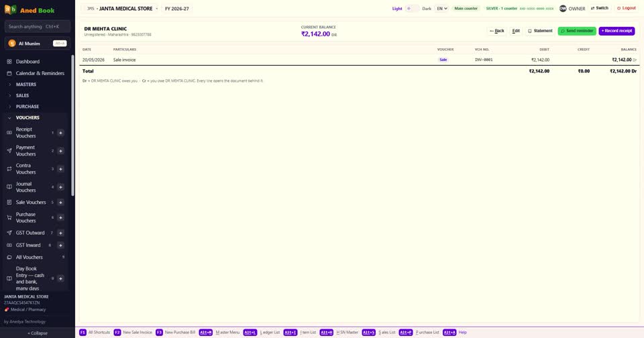644x338 pixels.
Task: Click the sidebar scrollbar
Action: pos(72,125)
